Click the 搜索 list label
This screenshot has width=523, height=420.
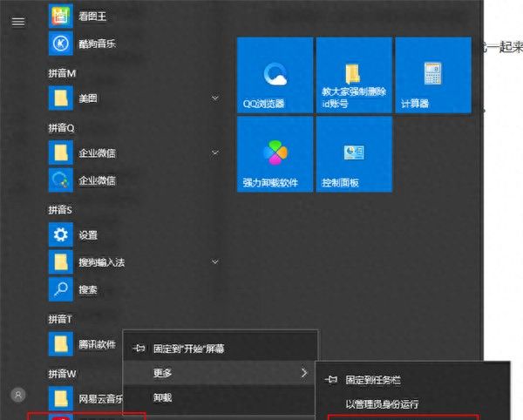(x=88, y=289)
